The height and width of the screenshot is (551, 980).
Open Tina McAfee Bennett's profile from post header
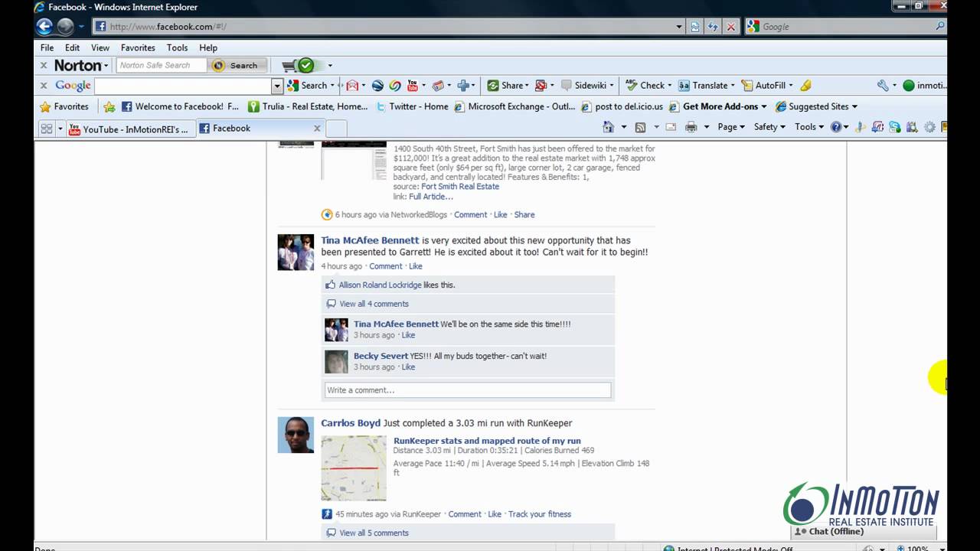[x=370, y=240]
